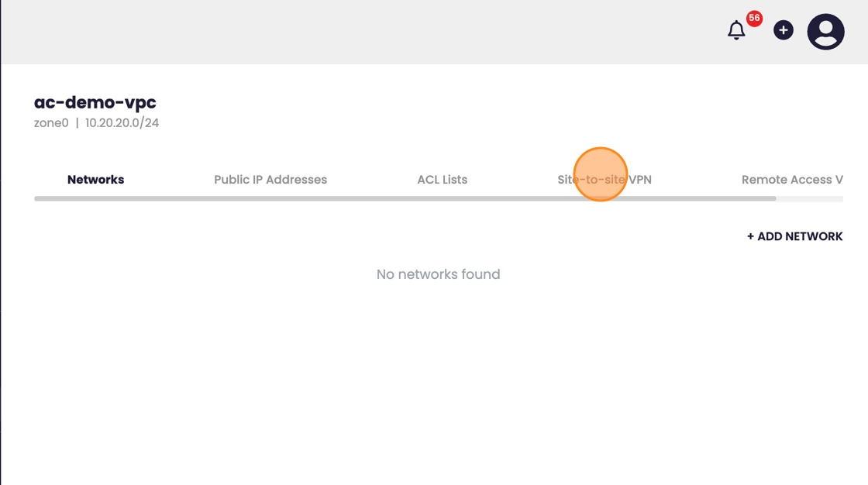The width and height of the screenshot is (868, 485).
Task: Switch to the Networks tab
Action: click(95, 180)
